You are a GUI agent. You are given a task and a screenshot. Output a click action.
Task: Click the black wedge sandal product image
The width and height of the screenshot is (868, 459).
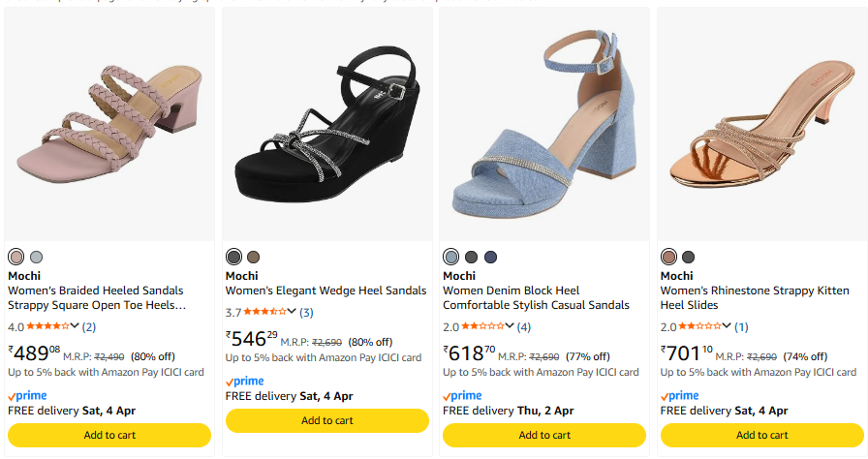(327, 126)
